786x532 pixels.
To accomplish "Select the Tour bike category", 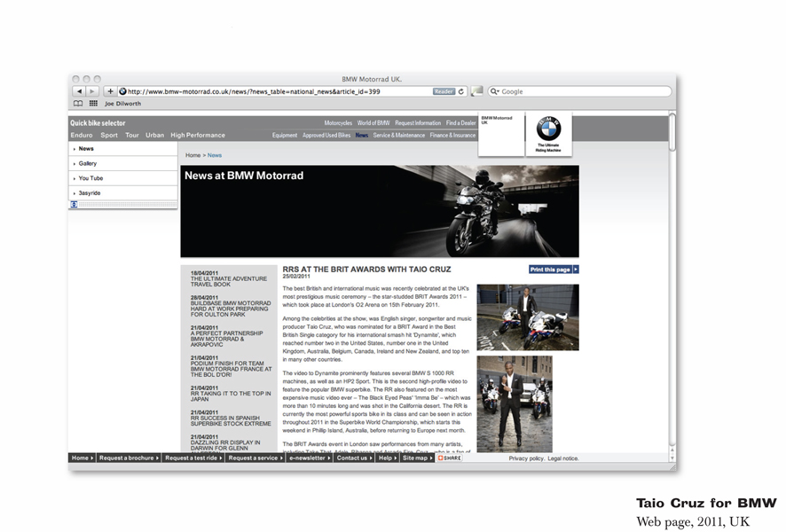I will point(132,136).
